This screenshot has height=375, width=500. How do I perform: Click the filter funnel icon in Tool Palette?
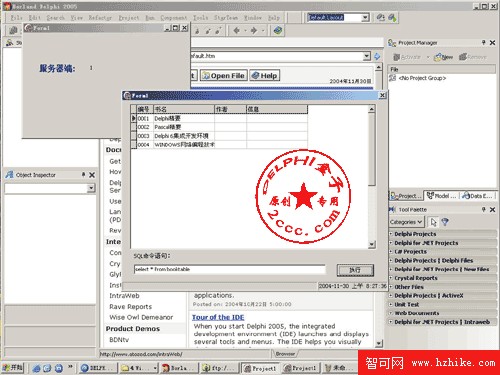[445, 222]
